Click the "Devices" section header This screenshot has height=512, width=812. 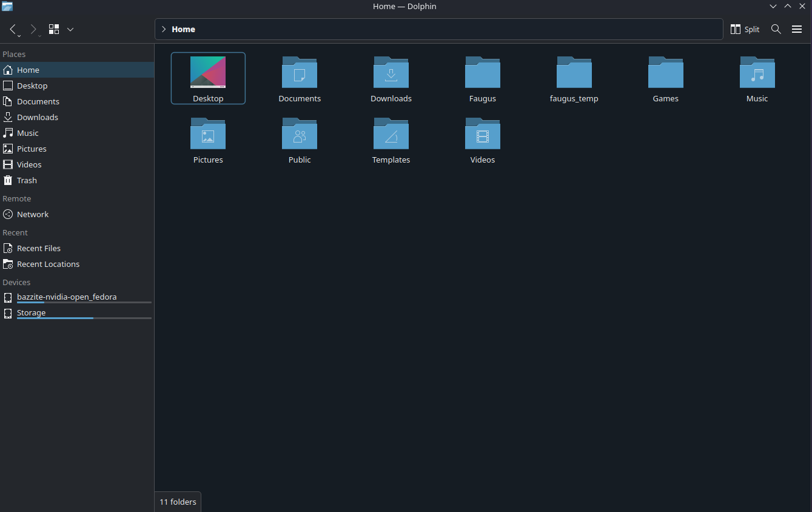[16, 282]
